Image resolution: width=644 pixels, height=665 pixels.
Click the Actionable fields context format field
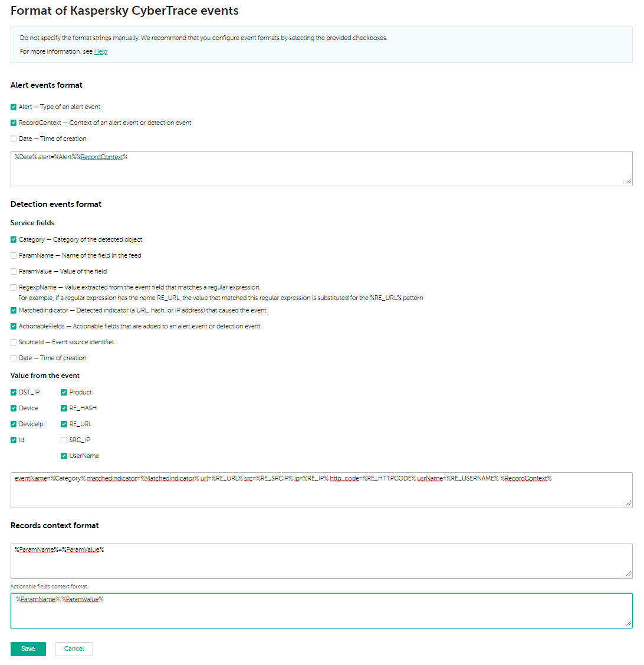click(321, 611)
